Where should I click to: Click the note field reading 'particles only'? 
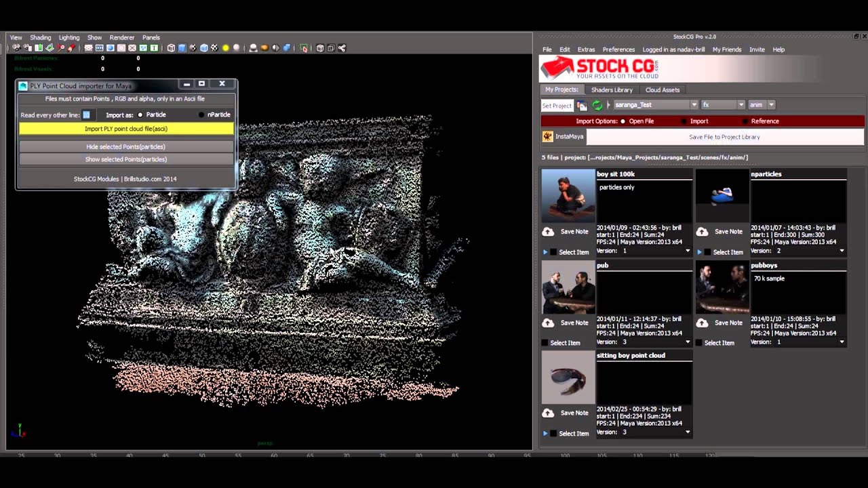644,201
